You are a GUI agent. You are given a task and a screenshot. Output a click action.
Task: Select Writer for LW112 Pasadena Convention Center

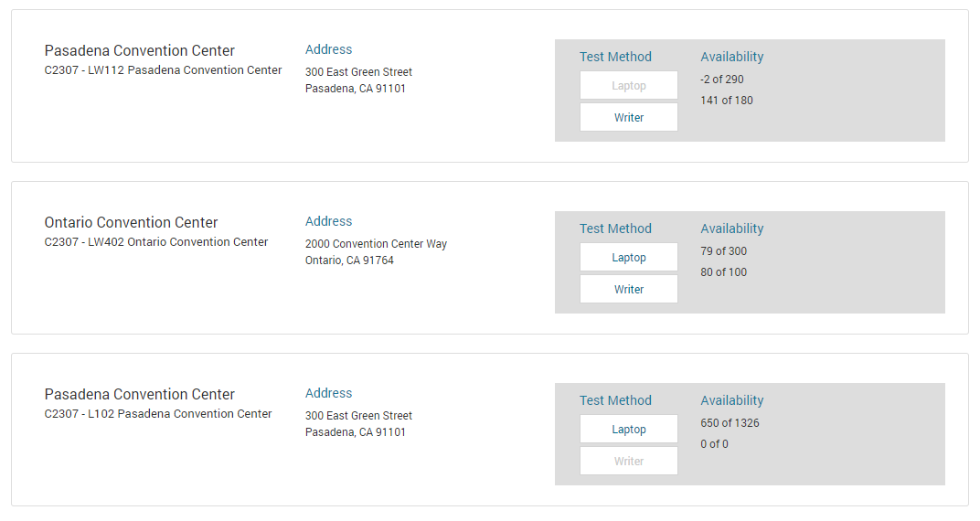(628, 118)
